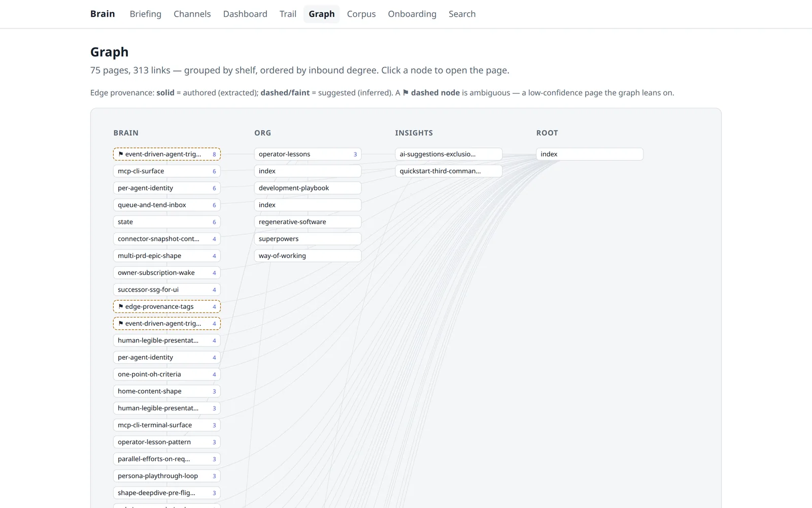The height and width of the screenshot is (508, 812).
Task: Open the ROOT index node
Action: [590, 154]
